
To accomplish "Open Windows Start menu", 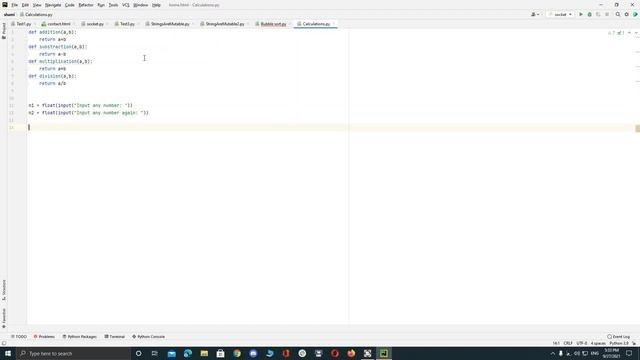I will point(8,353).
